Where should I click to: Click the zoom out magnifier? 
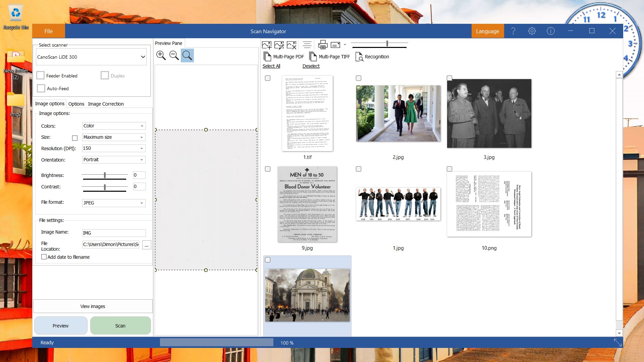click(x=174, y=55)
